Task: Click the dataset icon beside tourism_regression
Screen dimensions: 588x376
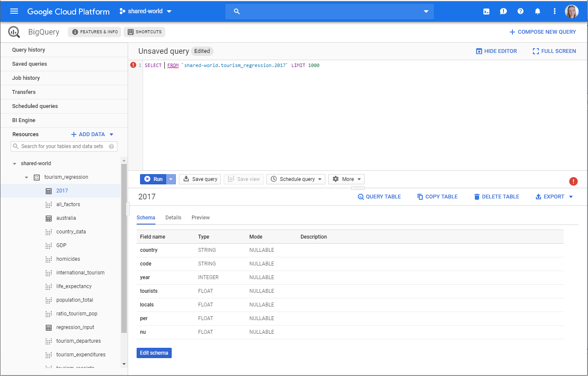Action: click(x=37, y=177)
